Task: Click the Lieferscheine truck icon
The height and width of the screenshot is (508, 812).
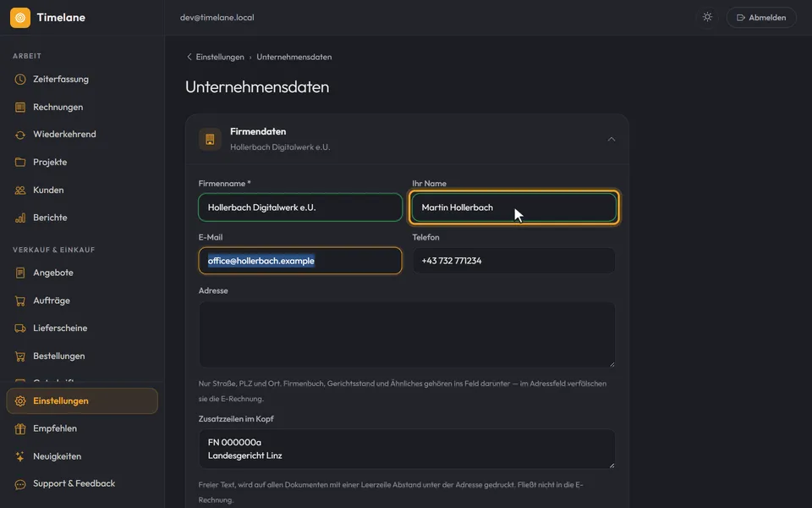Action: coord(20,329)
